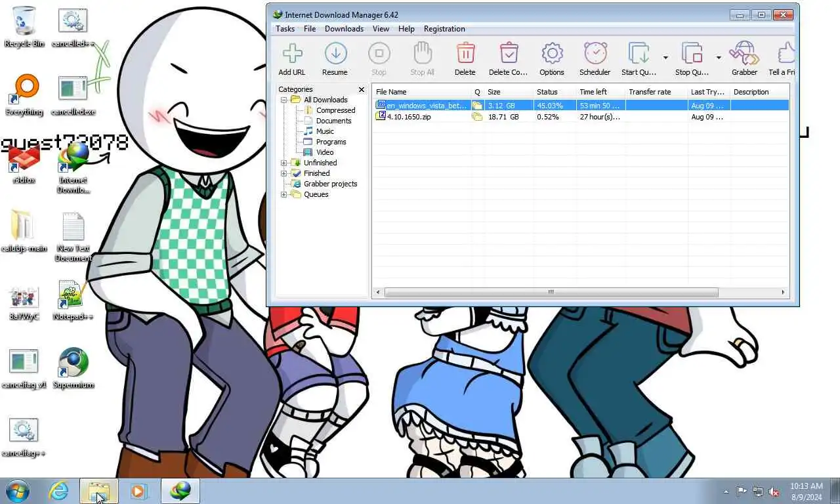Resume the selected download

(x=335, y=54)
